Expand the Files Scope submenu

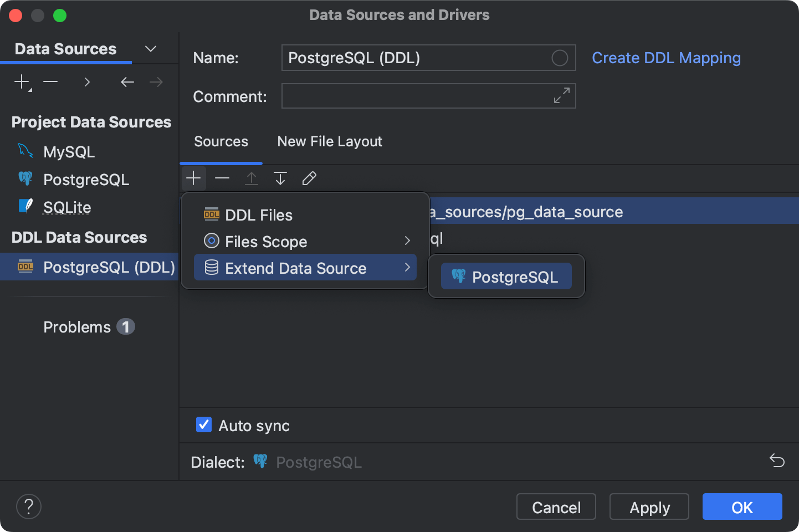[x=407, y=241]
